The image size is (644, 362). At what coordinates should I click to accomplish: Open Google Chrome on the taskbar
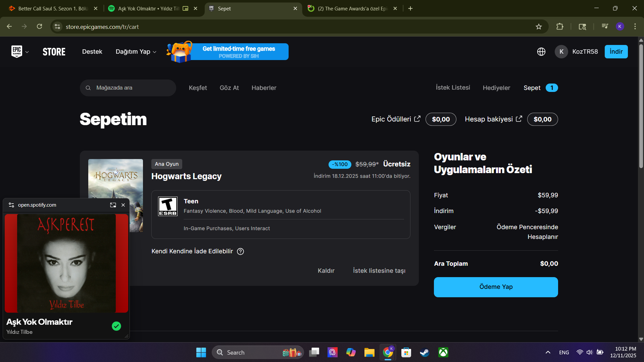pyautogui.click(x=388, y=353)
